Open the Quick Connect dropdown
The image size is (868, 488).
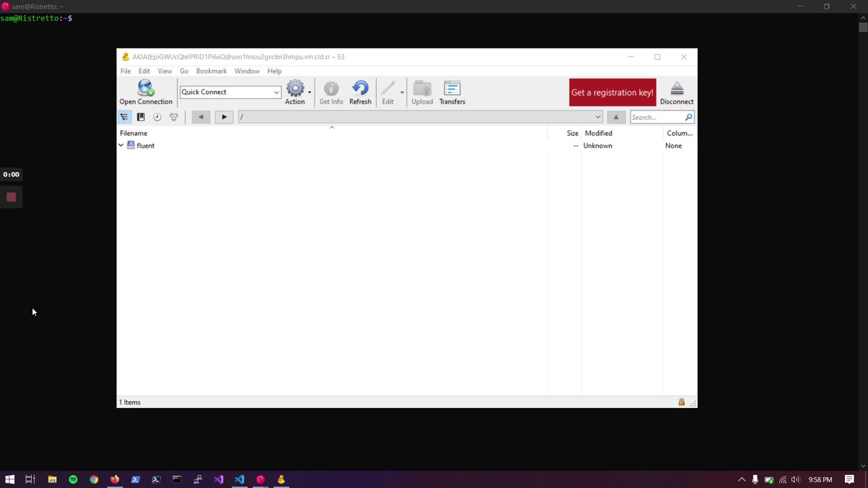click(x=276, y=92)
